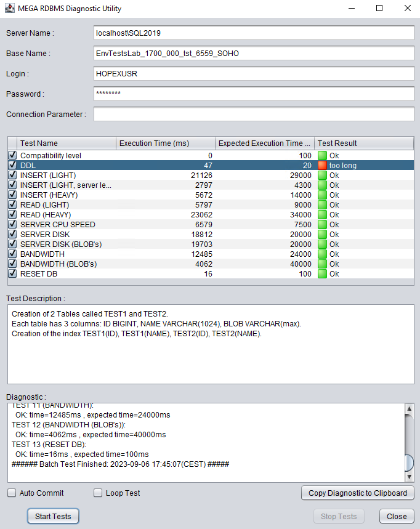Image resolution: width=420 pixels, height=529 pixels.
Task: Toggle the INSERT (LIGHT) test checkbox
Action: tap(12, 175)
